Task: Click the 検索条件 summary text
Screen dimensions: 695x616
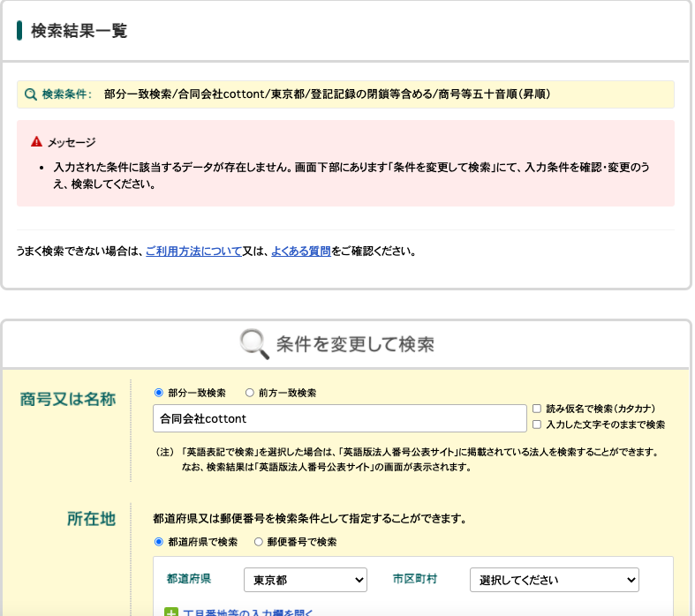Action: [x=327, y=94]
